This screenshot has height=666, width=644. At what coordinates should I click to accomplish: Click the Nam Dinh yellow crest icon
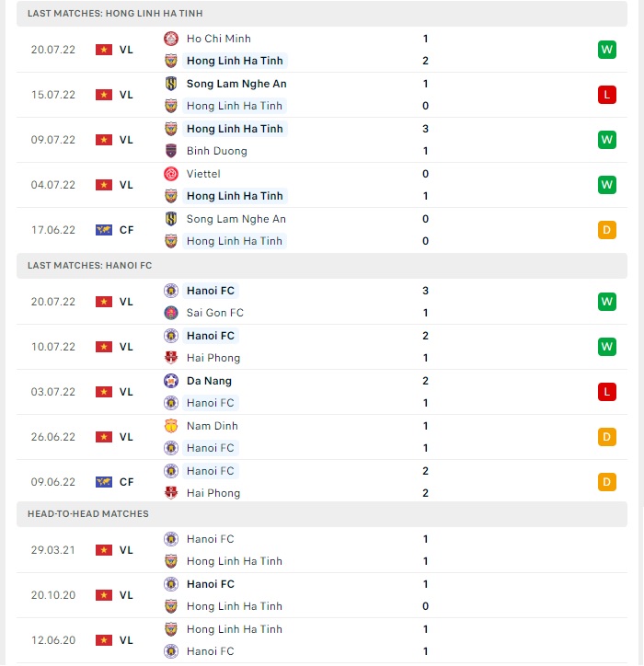click(171, 426)
